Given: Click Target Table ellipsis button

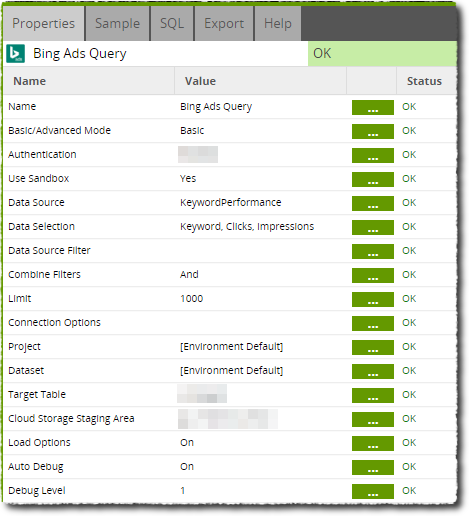Looking at the screenshot, I should click(373, 395).
